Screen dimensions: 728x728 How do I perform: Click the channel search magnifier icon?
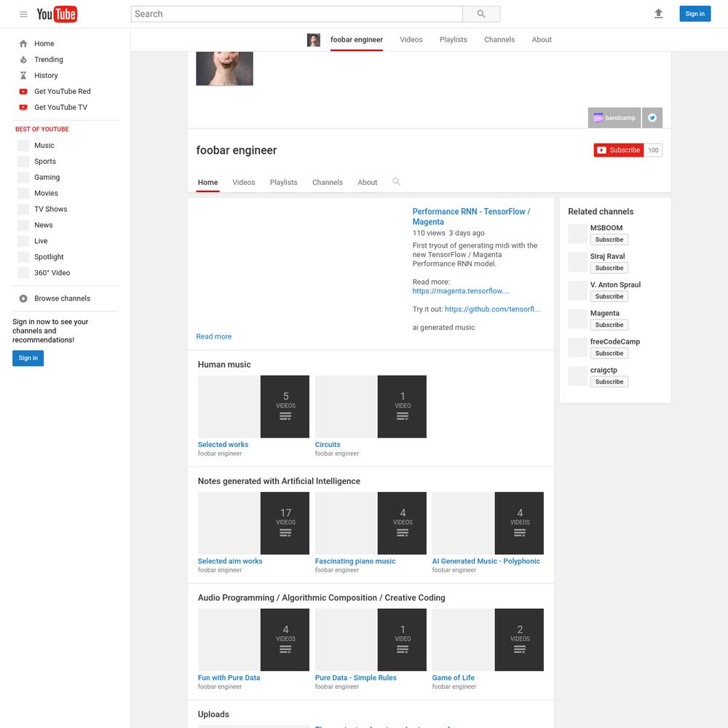pyautogui.click(x=396, y=181)
